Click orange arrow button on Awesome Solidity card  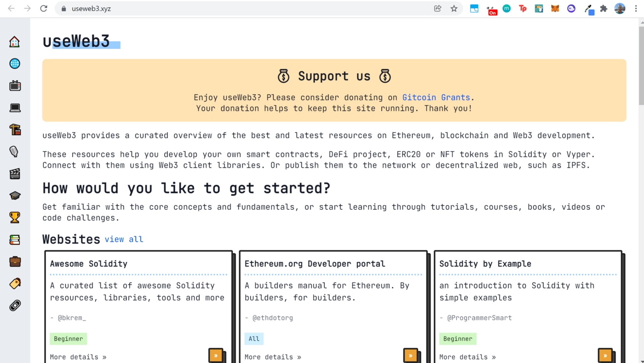coord(216,355)
